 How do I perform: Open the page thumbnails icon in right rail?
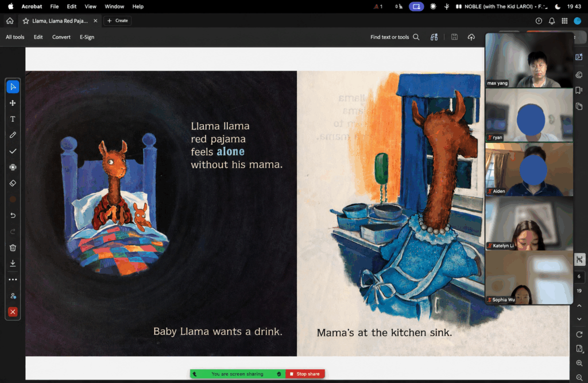click(x=579, y=107)
